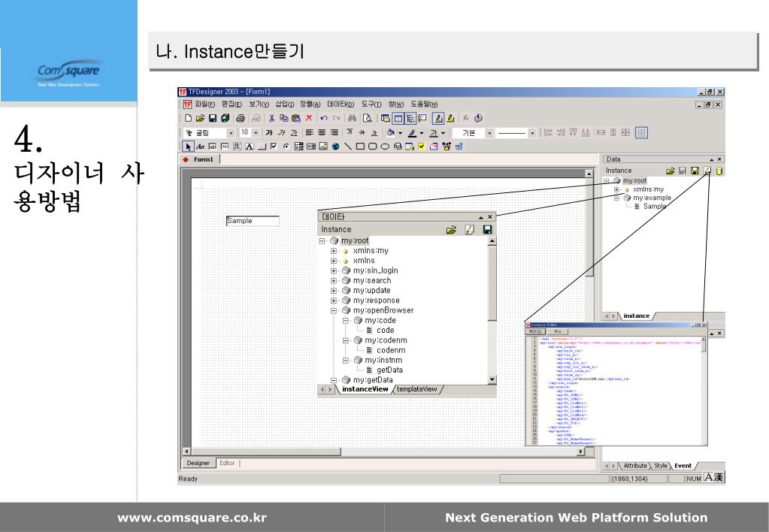
Task: Open the 파일(F) menu
Action: coord(204,104)
